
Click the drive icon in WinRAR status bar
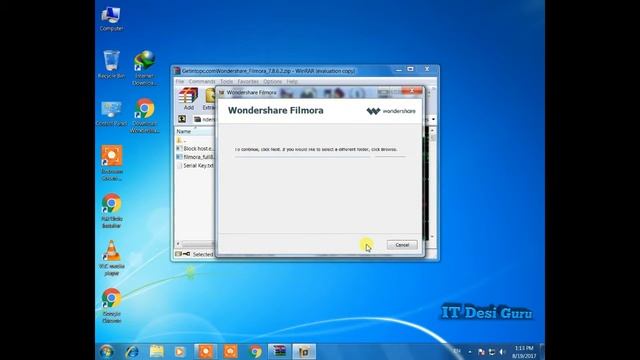coord(178,254)
